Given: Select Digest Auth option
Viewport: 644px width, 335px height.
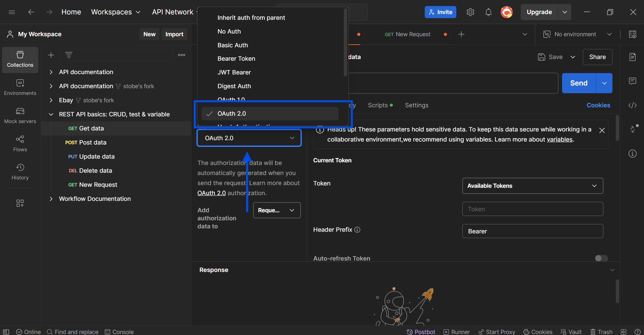Looking at the screenshot, I should point(234,86).
